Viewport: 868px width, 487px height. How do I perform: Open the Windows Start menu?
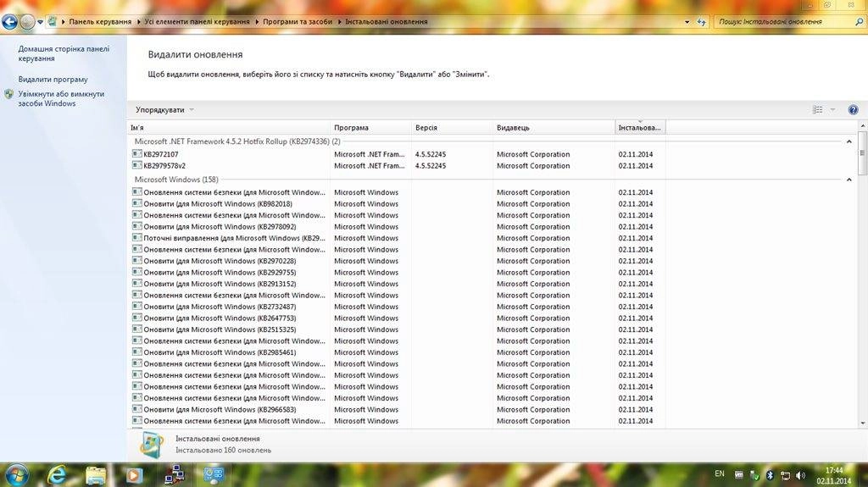pyautogui.click(x=16, y=475)
